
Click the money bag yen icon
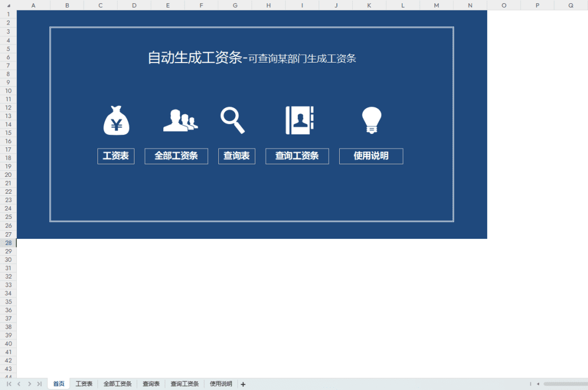tap(117, 120)
